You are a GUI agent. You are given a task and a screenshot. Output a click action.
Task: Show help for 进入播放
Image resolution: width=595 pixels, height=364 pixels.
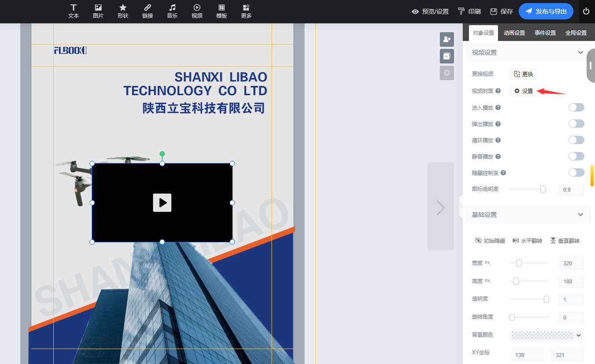tap(498, 108)
